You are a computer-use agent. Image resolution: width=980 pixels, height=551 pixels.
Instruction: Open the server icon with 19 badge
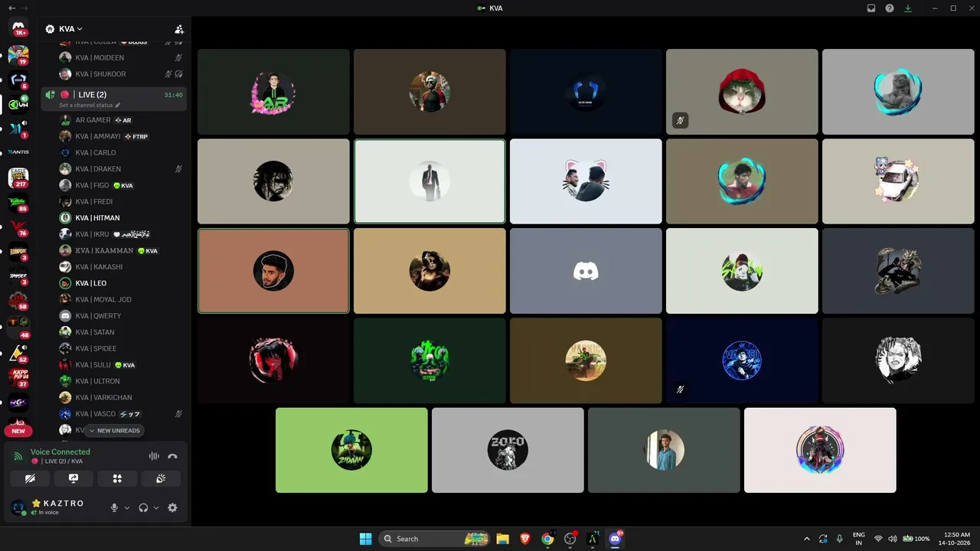click(x=18, y=54)
